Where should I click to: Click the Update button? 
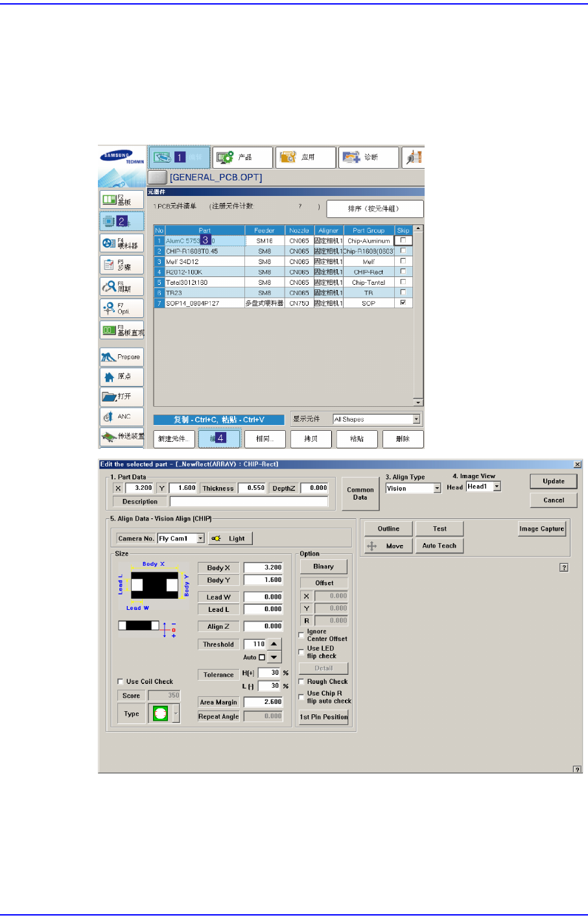[x=554, y=481]
